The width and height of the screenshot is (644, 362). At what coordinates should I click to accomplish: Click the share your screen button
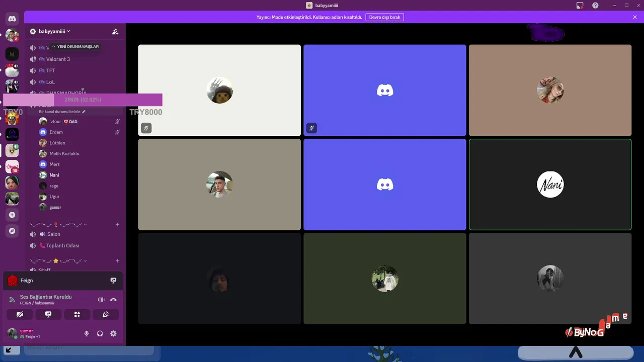pyautogui.click(x=48, y=314)
